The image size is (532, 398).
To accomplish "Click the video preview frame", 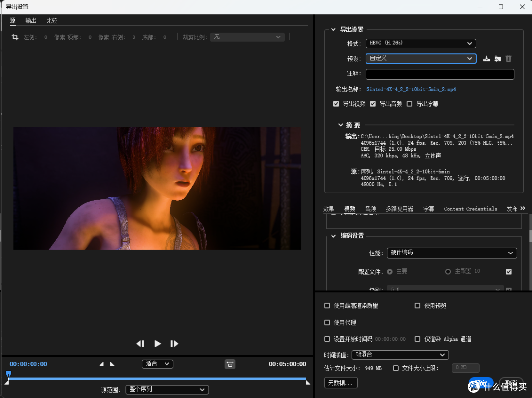I will 158,188.
